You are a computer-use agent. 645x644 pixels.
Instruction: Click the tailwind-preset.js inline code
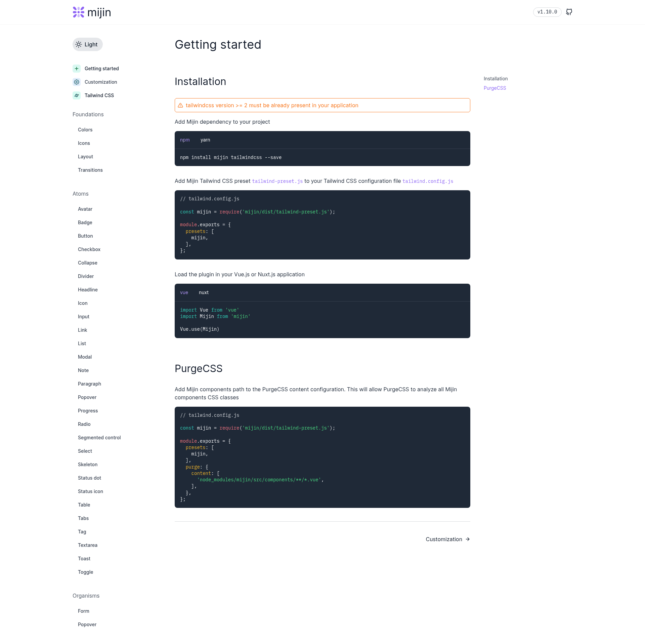[277, 181]
